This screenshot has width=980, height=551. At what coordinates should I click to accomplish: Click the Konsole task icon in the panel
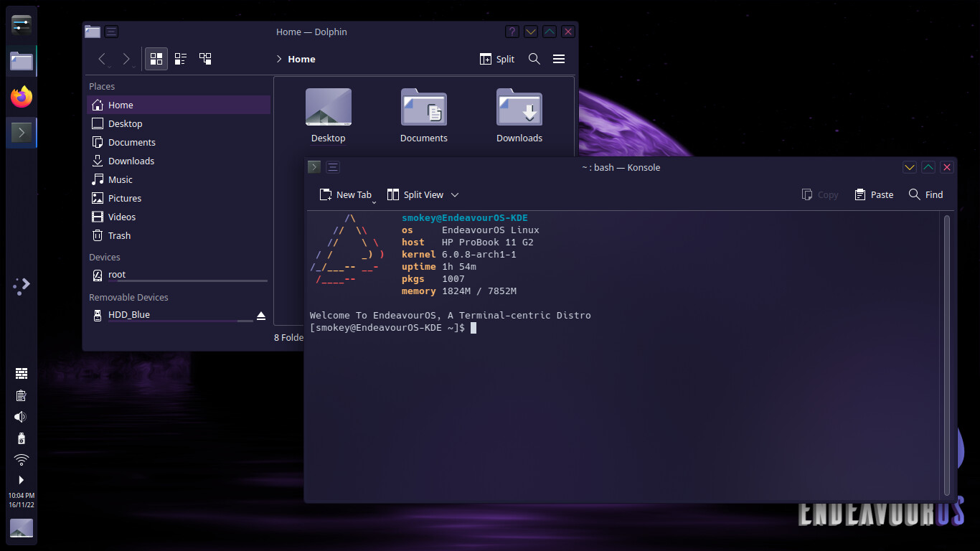pos(22,133)
